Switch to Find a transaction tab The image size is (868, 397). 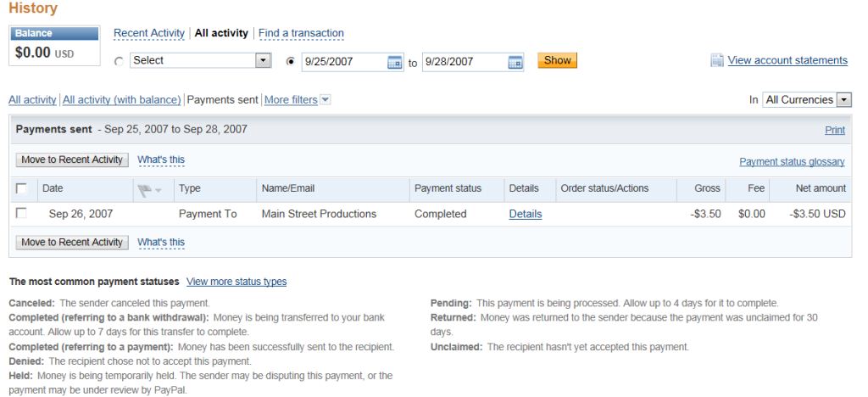pyautogui.click(x=301, y=33)
